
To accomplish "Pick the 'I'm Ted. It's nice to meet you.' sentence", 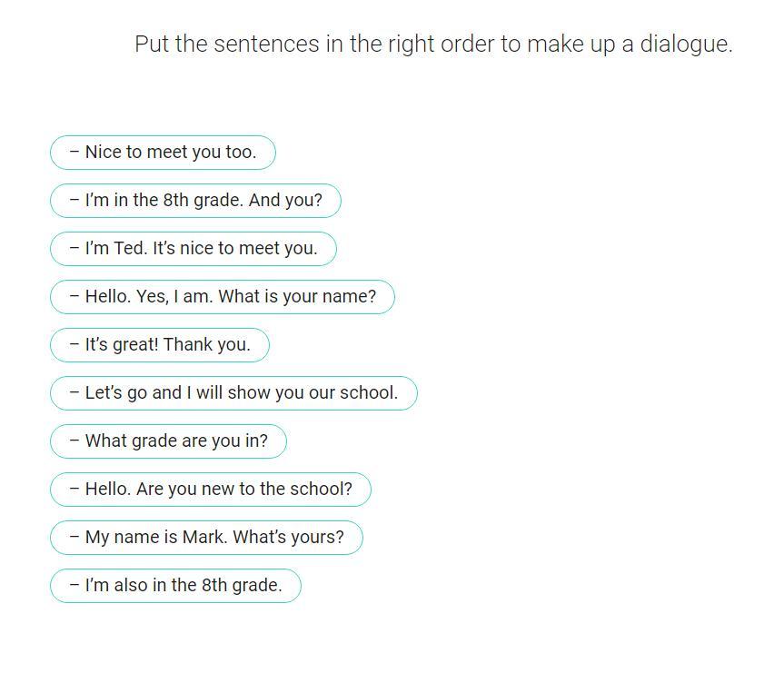I will 193,249.
